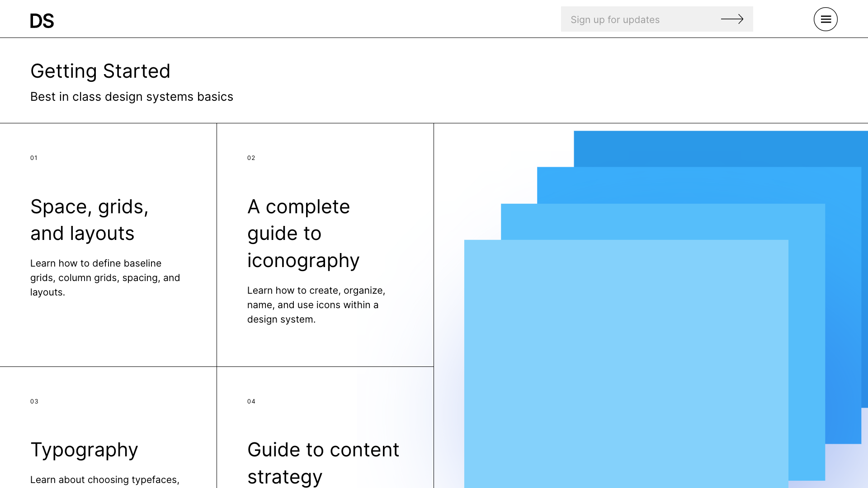
Task: Click the DS logo
Action: [x=42, y=21]
